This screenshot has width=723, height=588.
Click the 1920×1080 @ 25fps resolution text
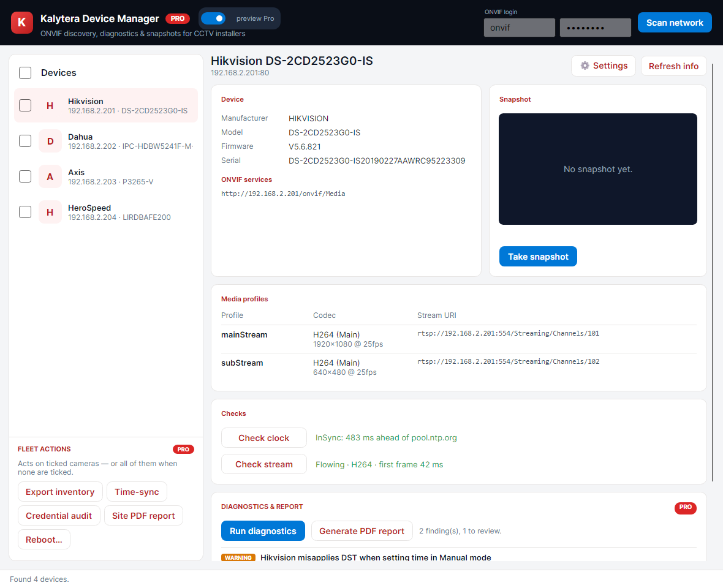click(x=348, y=344)
